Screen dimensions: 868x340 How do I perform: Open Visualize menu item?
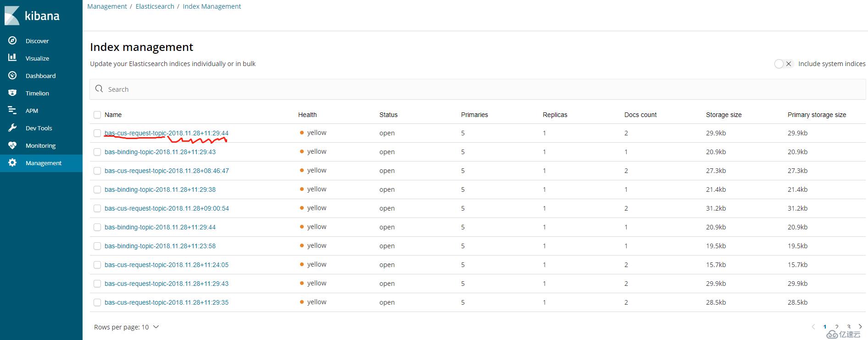pyautogui.click(x=37, y=58)
